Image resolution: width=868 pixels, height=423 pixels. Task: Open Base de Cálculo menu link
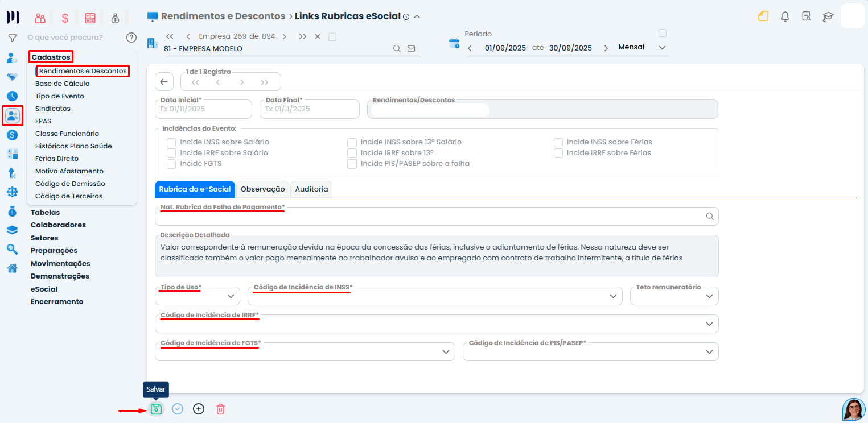coord(62,84)
